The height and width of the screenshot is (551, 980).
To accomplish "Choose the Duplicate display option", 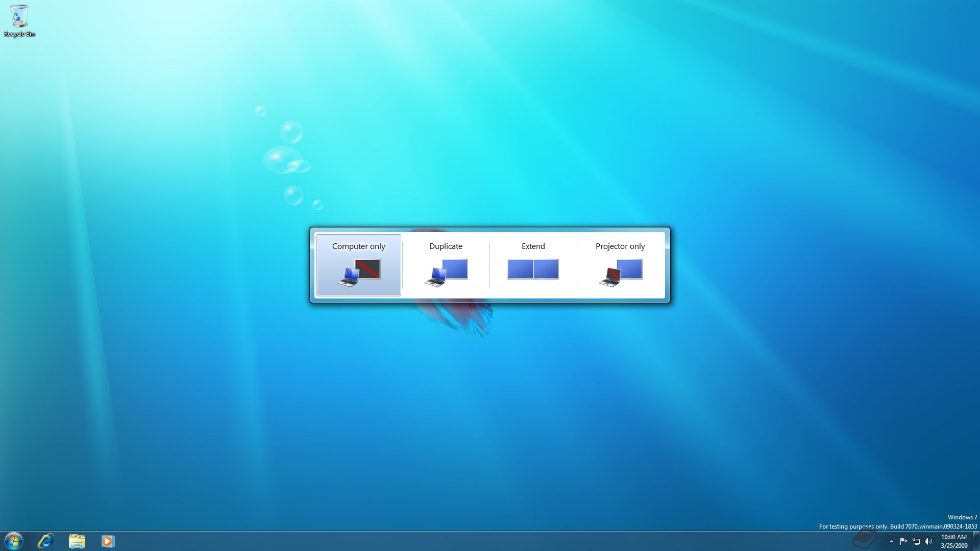I will pos(446,265).
